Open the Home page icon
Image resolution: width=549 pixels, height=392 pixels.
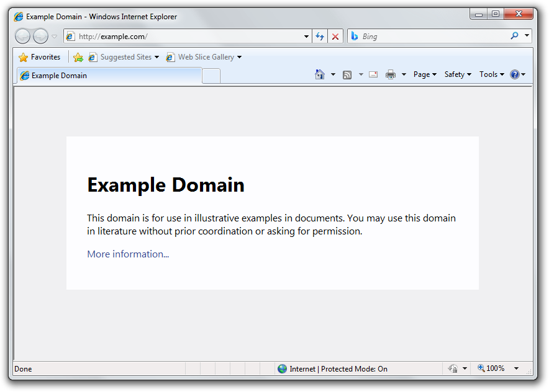(x=320, y=74)
